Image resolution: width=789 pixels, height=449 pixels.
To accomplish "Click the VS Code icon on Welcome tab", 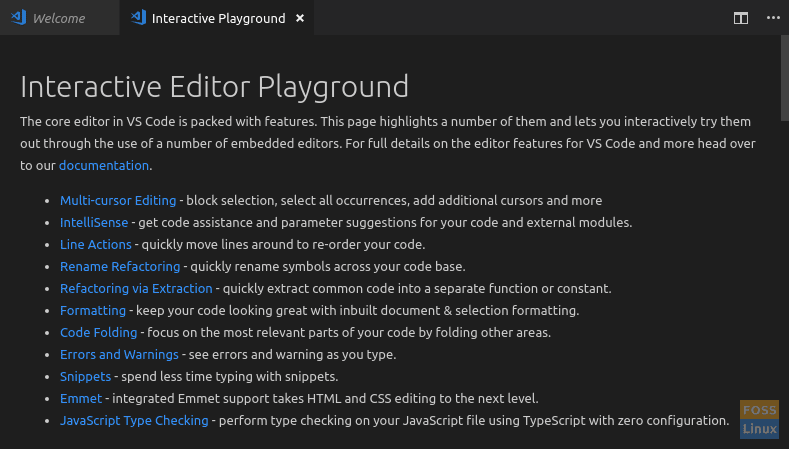I will tap(19, 18).
